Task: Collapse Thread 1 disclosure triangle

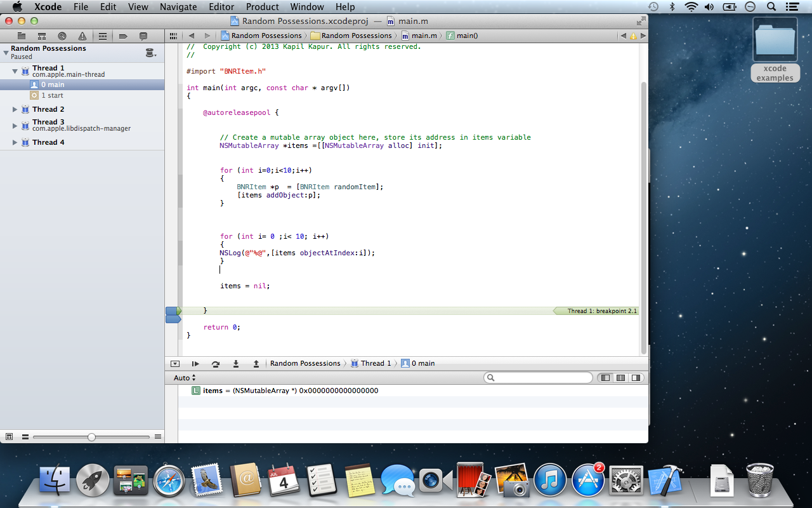Action: [x=15, y=71]
